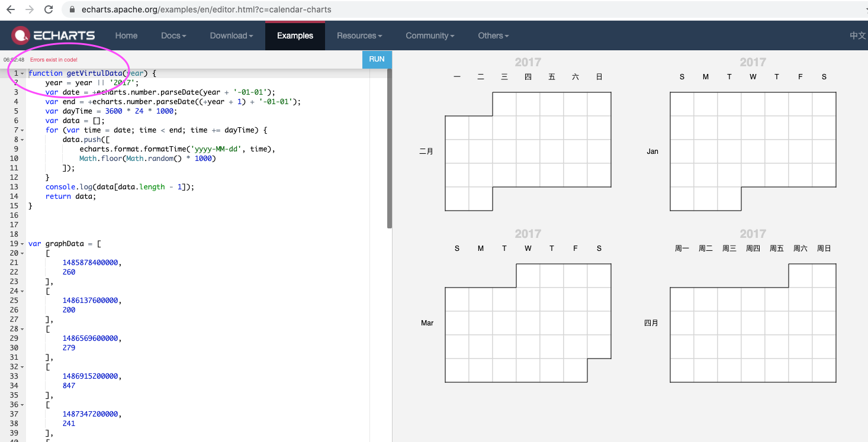This screenshot has width=868, height=442.
Task: Open the Resources dropdown
Action: [358, 36]
